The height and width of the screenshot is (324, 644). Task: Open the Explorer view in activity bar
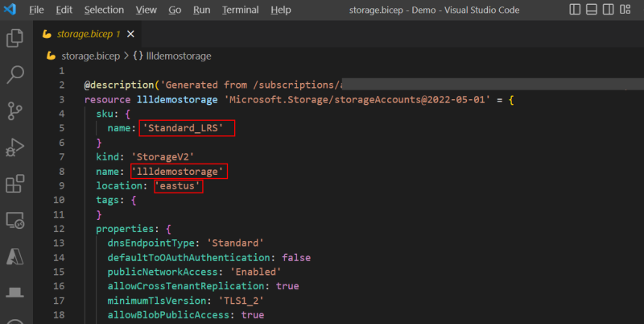tap(14, 38)
